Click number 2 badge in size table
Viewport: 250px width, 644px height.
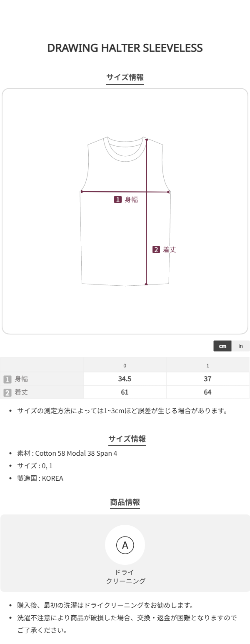(x=7, y=392)
